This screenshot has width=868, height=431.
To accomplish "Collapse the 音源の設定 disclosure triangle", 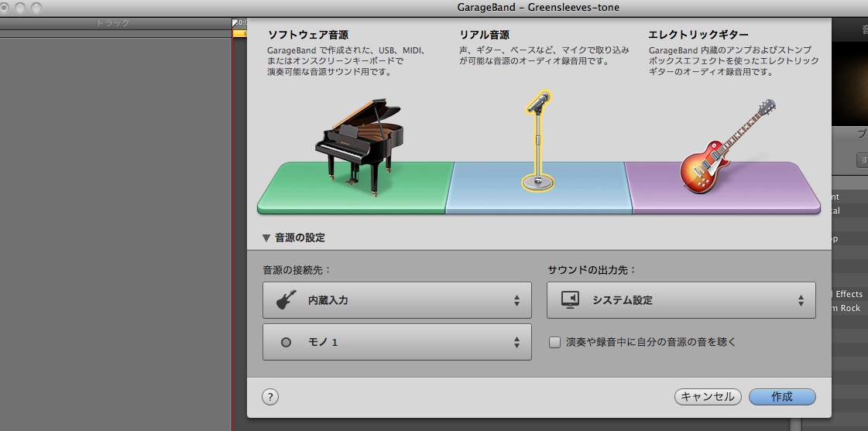I will coord(266,238).
